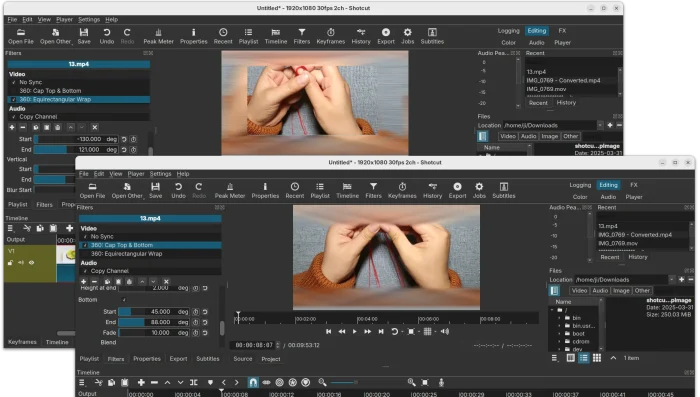
Task: Open the Location dropdown in the back window Files panel
Action: pyautogui.click(x=600, y=125)
